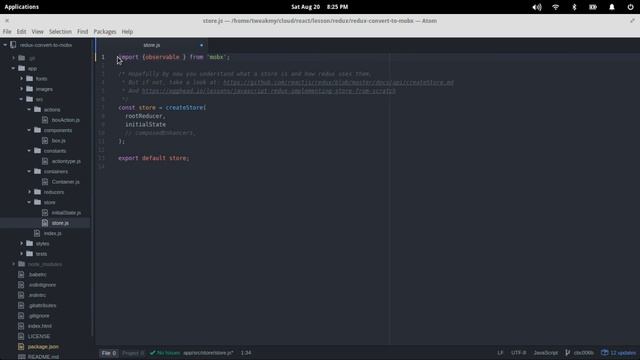This screenshot has height=360, width=640.
Task: Open the battery indicator
Action: [x=593, y=7]
